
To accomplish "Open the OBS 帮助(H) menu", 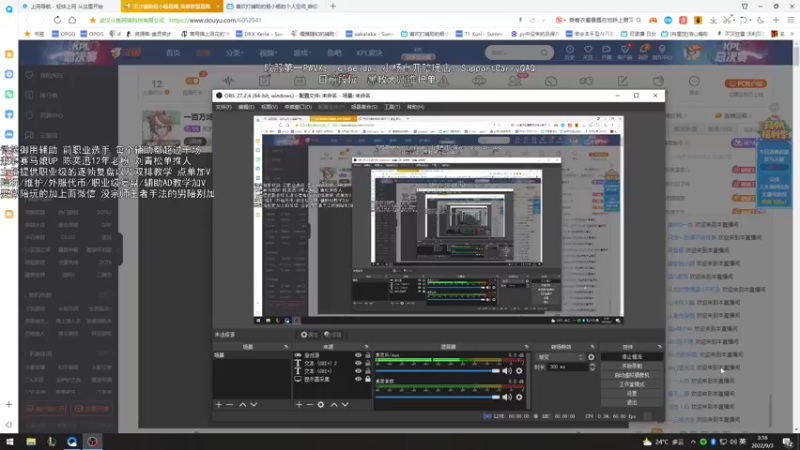I will point(415,107).
